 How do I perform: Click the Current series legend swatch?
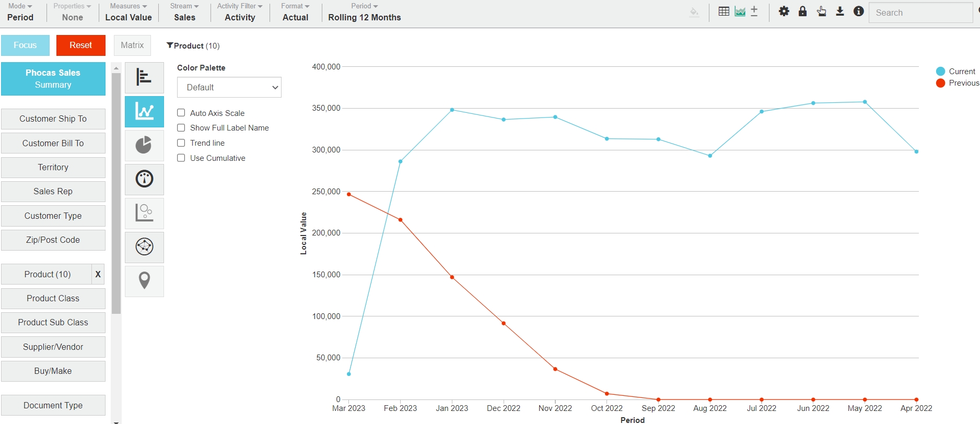(940, 72)
